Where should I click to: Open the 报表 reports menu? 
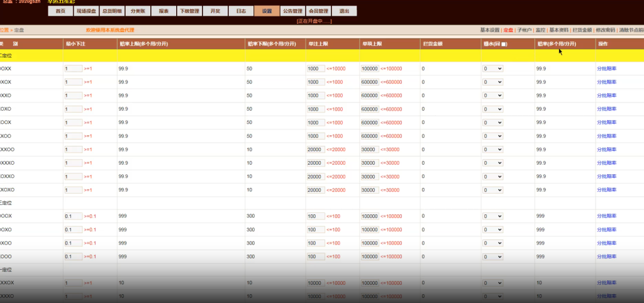(x=164, y=11)
